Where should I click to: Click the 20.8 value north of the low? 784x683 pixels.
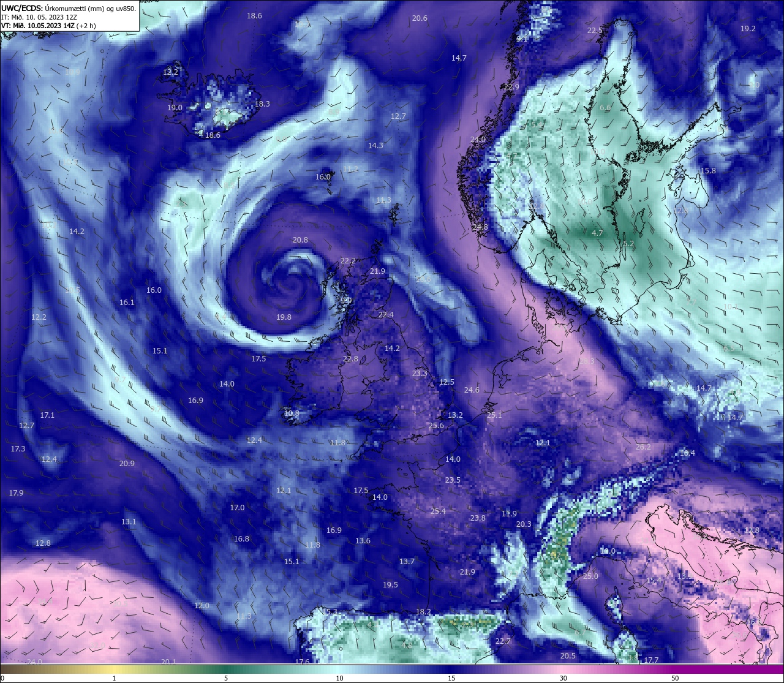300,240
